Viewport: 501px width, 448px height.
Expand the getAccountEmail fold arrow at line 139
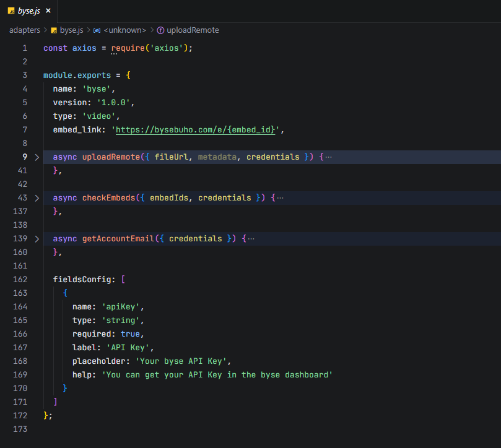[37, 239]
